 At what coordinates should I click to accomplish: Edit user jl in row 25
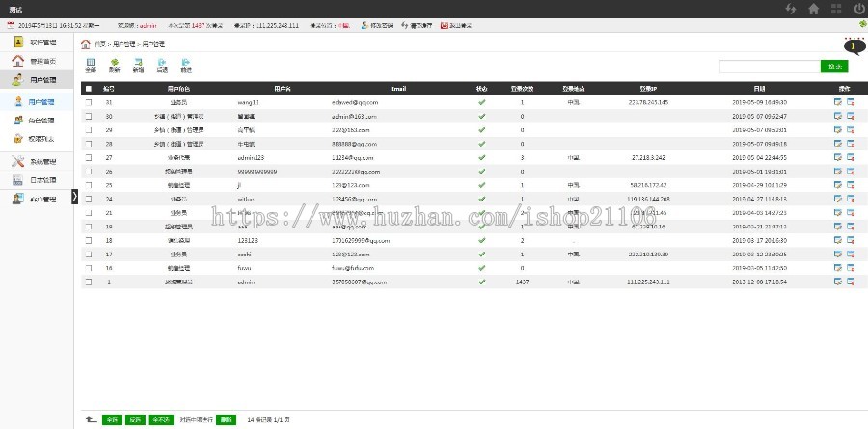(838, 185)
